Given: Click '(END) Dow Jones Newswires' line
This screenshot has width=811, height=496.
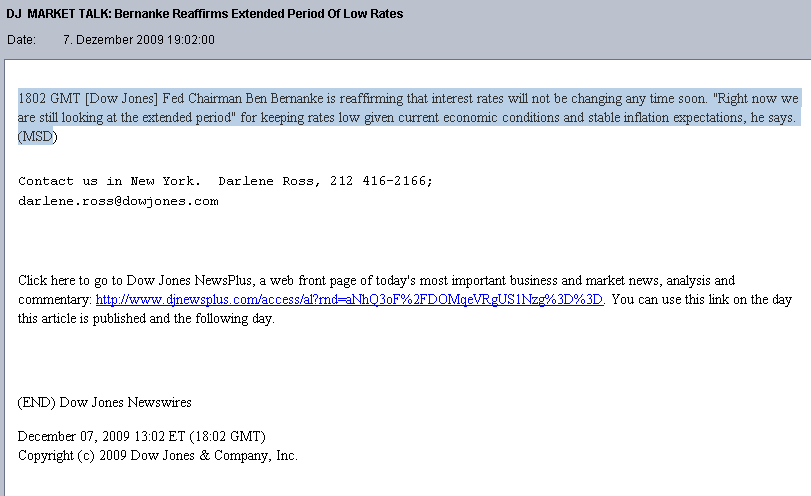Looking at the screenshot, I should click(x=105, y=402).
